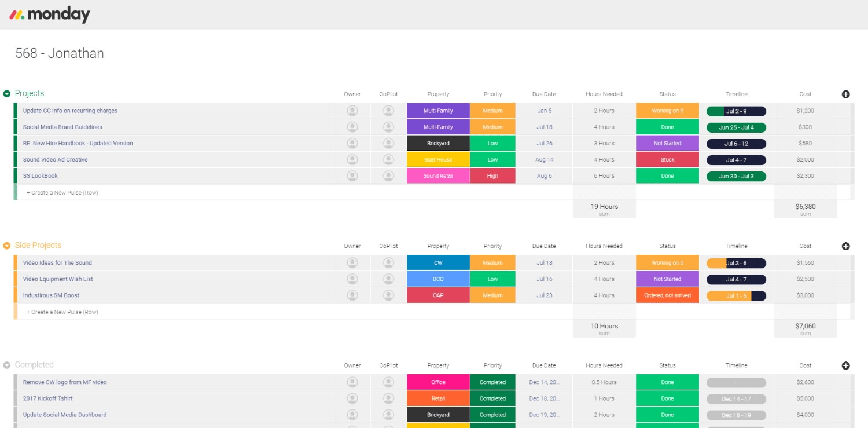Click Jul 1 - 5 timeline bar
This screenshot has width=868, height=428.
pyautogui.click(x=736, y=295)
